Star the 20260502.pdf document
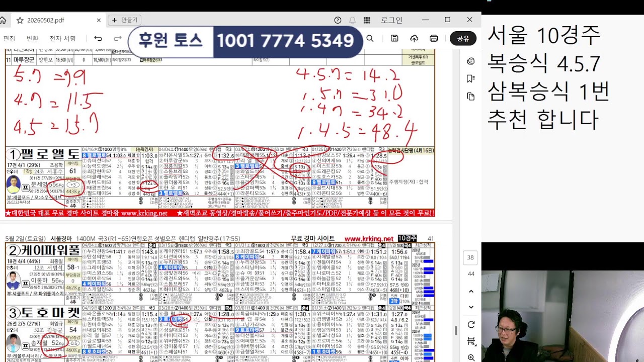Image resolution: width=644 pixels, height=362 pixels. click(x=20, y=21)
